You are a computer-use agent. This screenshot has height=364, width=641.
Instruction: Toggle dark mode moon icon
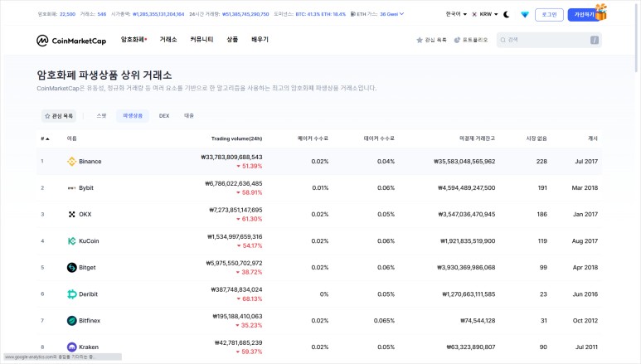click(507, 14)
